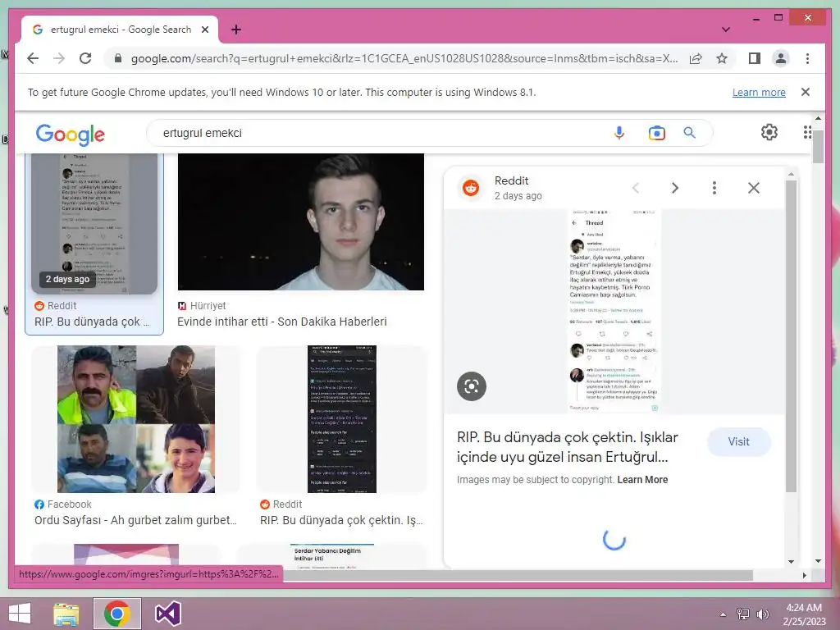
Task: Start a new browser tab
Action: click(x=235, y=30)
